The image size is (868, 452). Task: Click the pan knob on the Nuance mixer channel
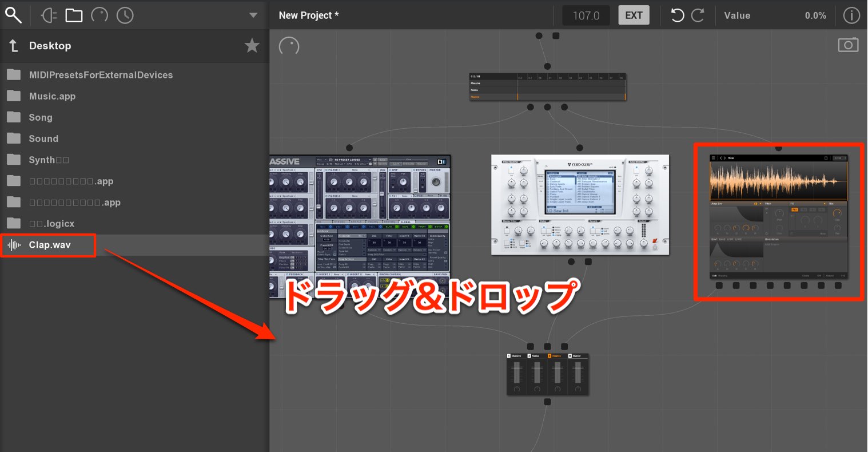558,390
